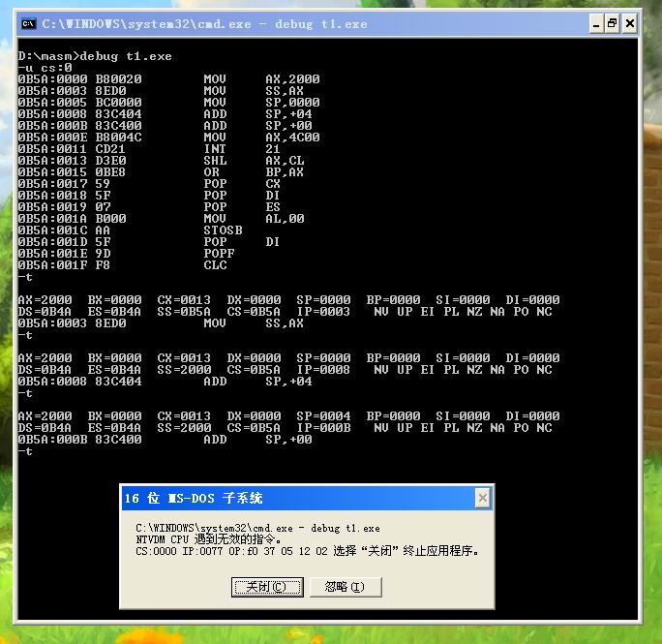Viewport: 662px width, 644px height.
Task: Click the dialog title '16 位 MS-DOS 子系统'
Action: (194, 498)
